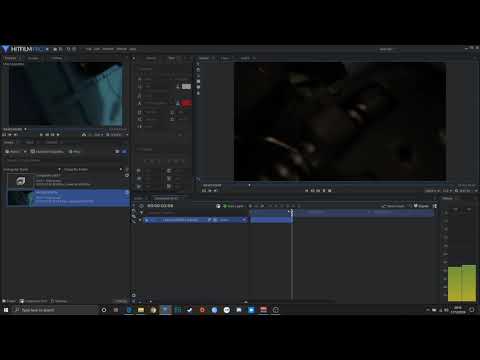Select the highlighted video clip media item
Image resolution: width=480 pixels, height=360 pixels.
(x=68, y=198)
